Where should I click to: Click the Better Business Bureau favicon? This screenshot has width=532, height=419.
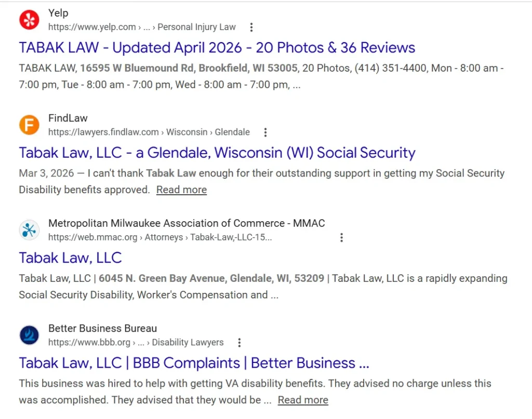tap(29, 335)
